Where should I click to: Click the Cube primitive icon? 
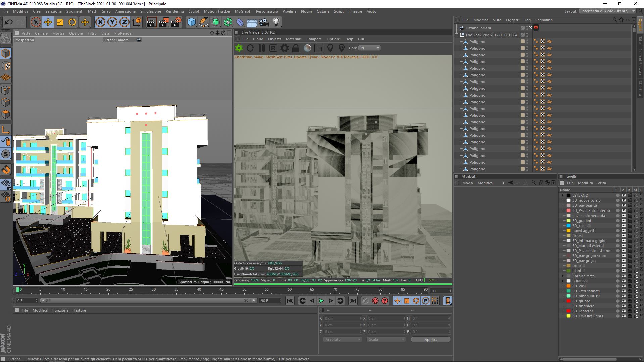pos(191,22)
